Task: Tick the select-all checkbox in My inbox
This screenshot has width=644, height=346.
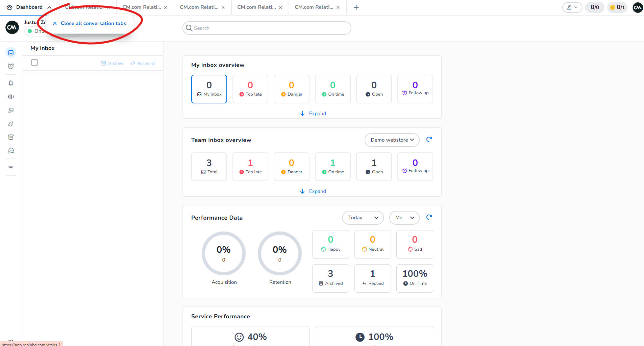Action: click(34, 63)
